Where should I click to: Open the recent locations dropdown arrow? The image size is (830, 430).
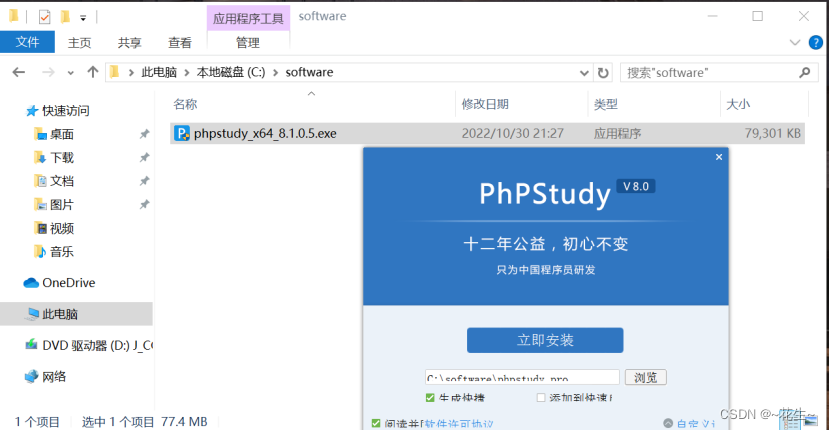(70, 73)
